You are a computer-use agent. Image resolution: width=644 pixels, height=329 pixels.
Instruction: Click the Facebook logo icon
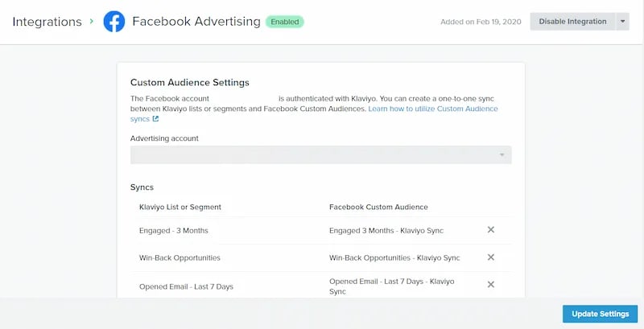114,22
